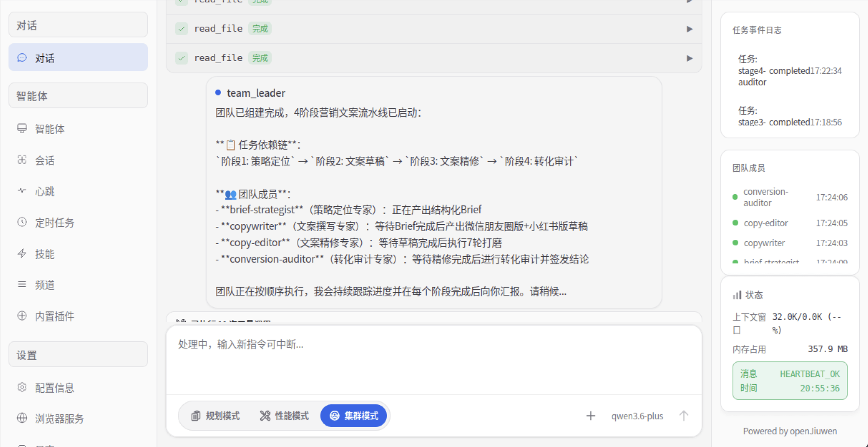The width and height of the screenshot is (868, 447).
Task: Click the gear icon beside 配置信息
Action: point(22,387)
